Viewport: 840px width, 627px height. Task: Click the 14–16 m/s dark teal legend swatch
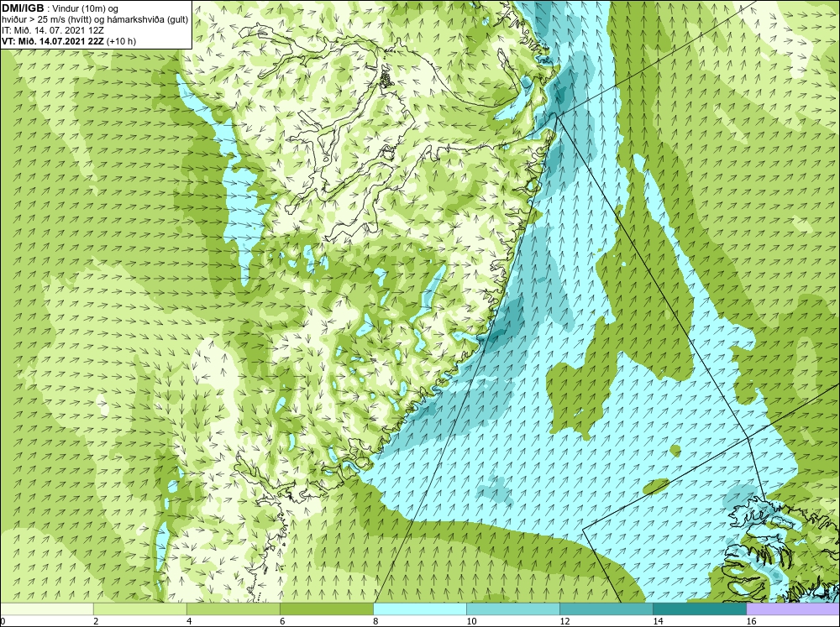click(699, 609)
